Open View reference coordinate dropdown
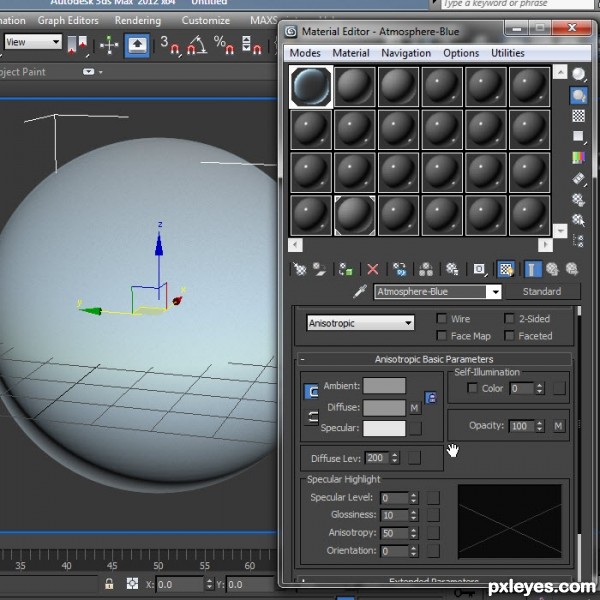The image size is (600, 600). [33, 42]
